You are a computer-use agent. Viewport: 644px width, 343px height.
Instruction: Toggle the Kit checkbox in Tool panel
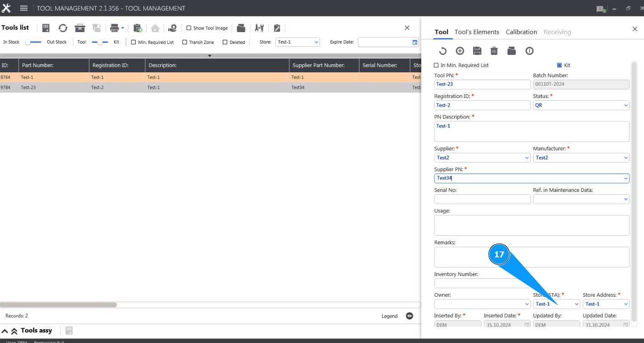pos(559,65)
